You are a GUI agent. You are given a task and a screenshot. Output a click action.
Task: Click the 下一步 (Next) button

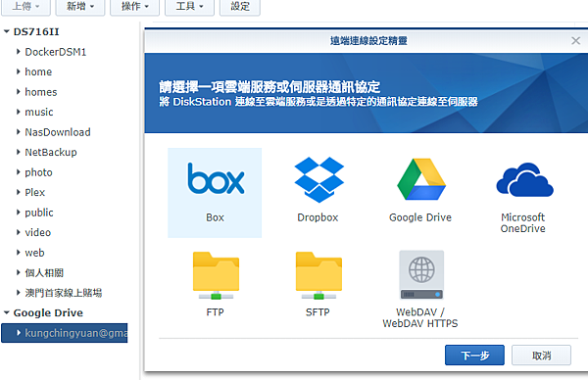click(474, 355)
